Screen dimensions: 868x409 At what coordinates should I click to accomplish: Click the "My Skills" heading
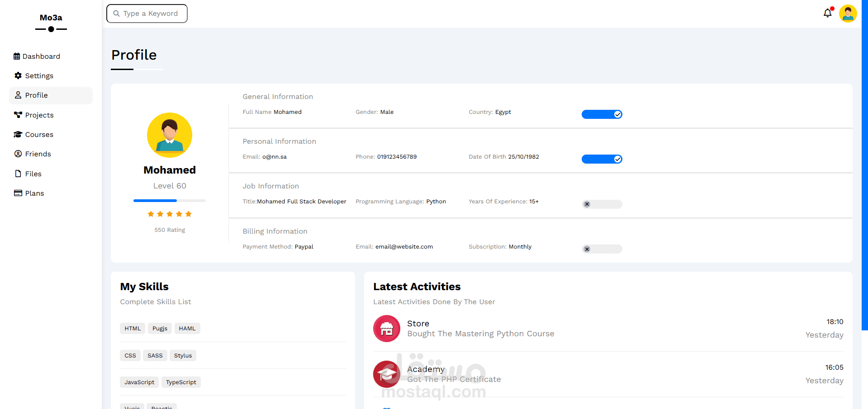click(x=144, y=287)
